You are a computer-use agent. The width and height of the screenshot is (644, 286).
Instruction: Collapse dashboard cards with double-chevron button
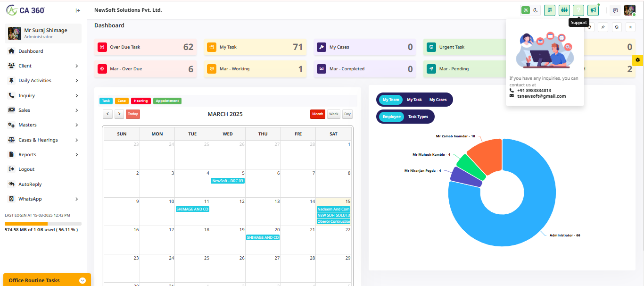(x=631, y=27)
